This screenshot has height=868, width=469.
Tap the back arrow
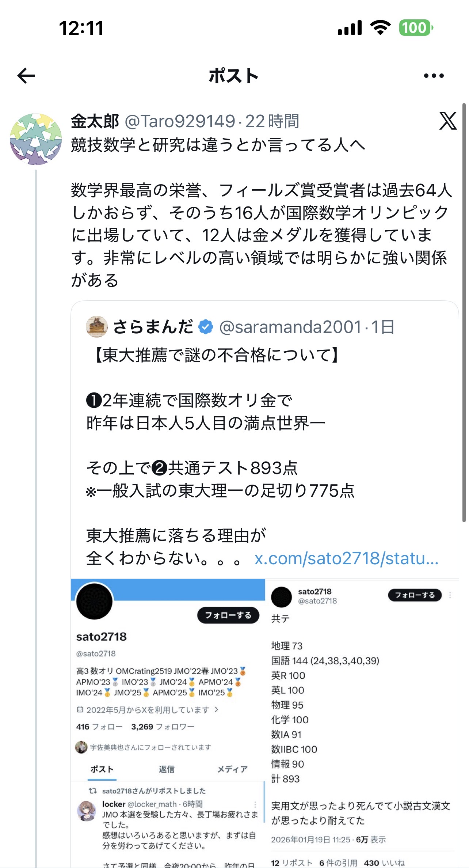pyautogui.click(x=26, y=76)
